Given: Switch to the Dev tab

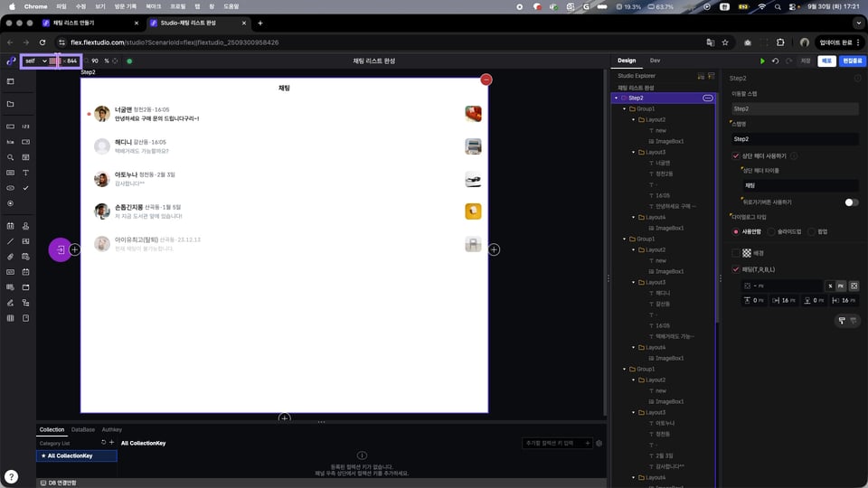Looking at the screenshot, I should pyautogui.click(x=655, y=61).
